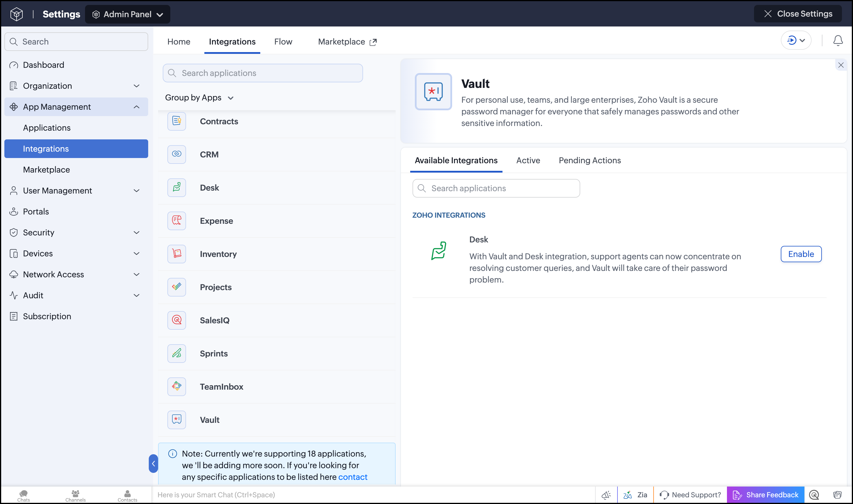
Task: Click the Desk integration logo under Zoho Integrations
Action: (x=438, y=251)
